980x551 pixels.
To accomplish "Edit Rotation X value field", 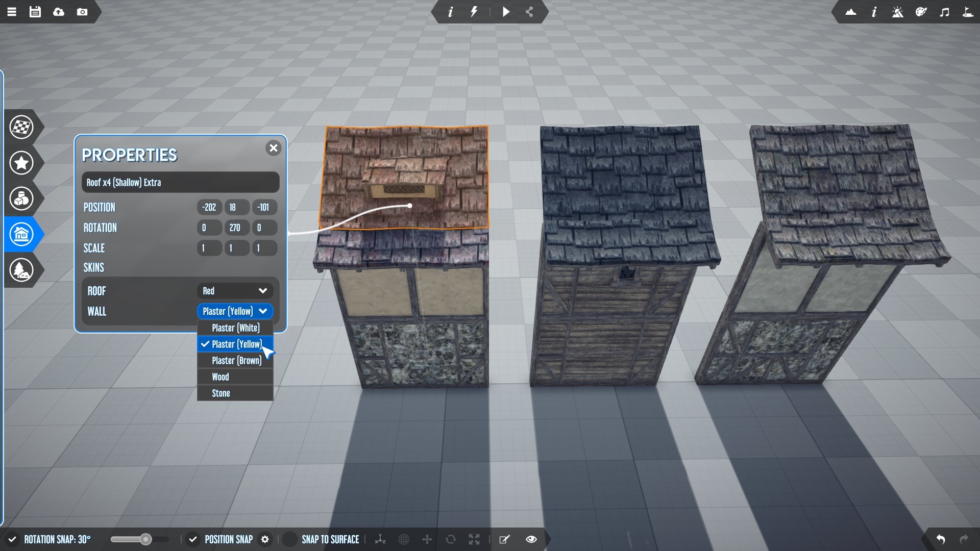I will coord(209,228).
